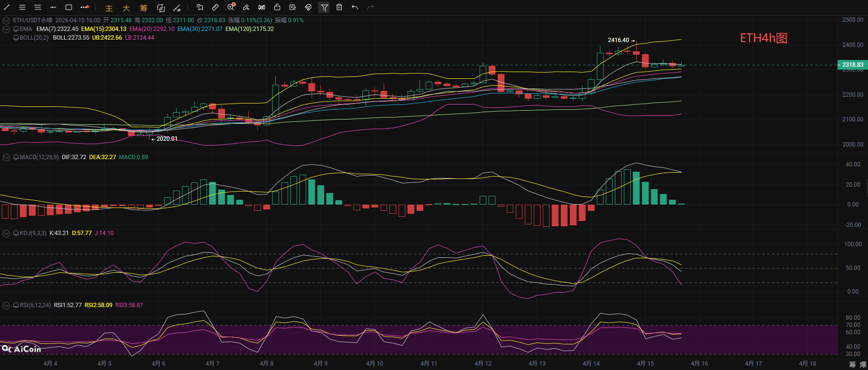Click the 主 indicator tab

coord(109,8)
